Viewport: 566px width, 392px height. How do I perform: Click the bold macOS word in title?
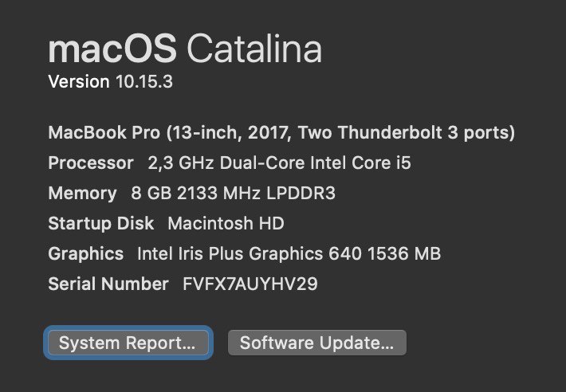point(112,49)
